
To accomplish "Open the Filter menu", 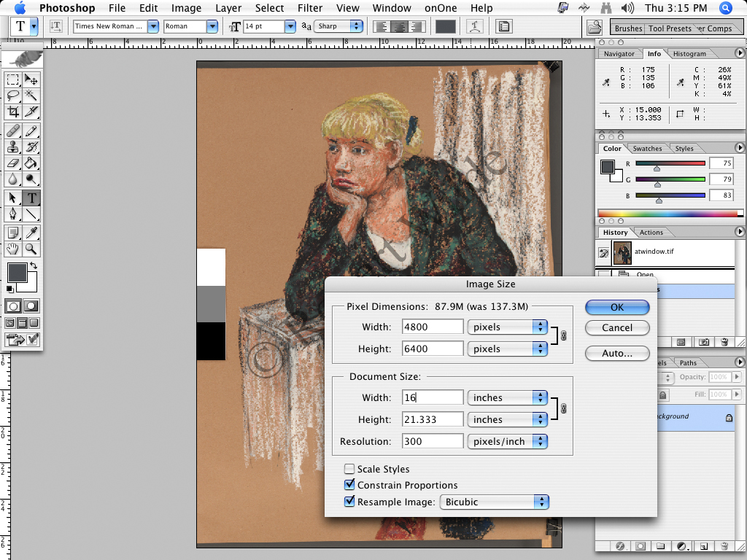I will 310,8.
